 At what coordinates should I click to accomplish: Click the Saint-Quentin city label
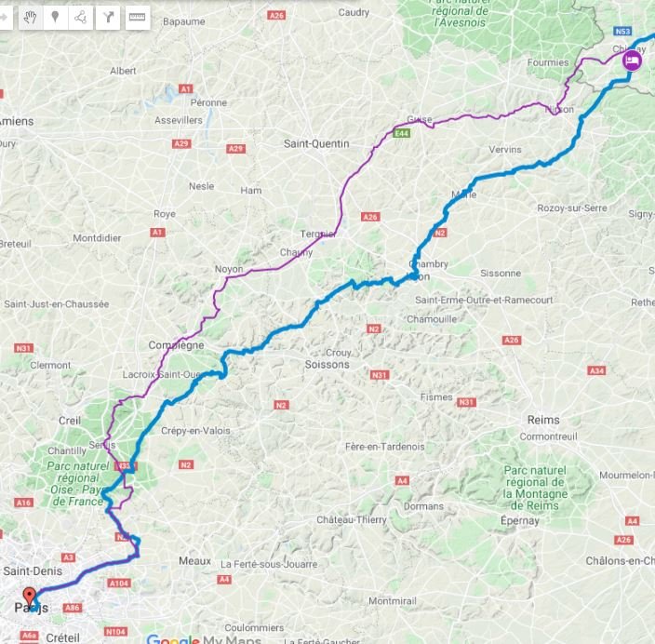click(316, 143)
